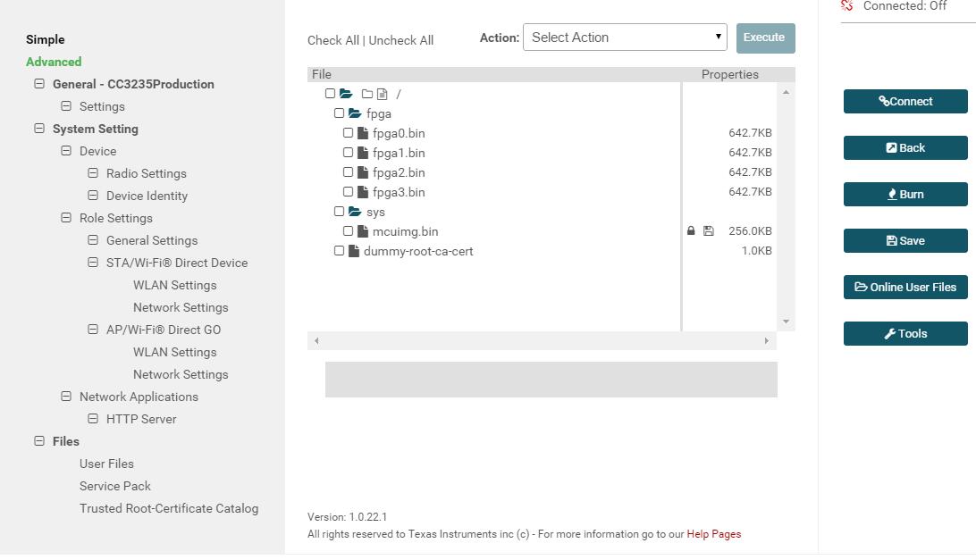This screenshot has width=976, height=560.
Task: Collapse the System Setting tree node
Action: pyautogui.click(x=39, y=129)
